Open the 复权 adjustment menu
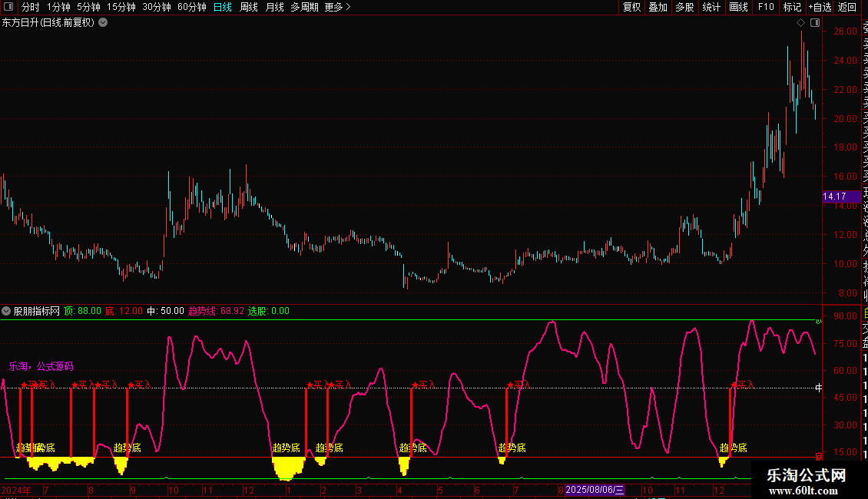The image size is (868, 499). click(631, 7)
